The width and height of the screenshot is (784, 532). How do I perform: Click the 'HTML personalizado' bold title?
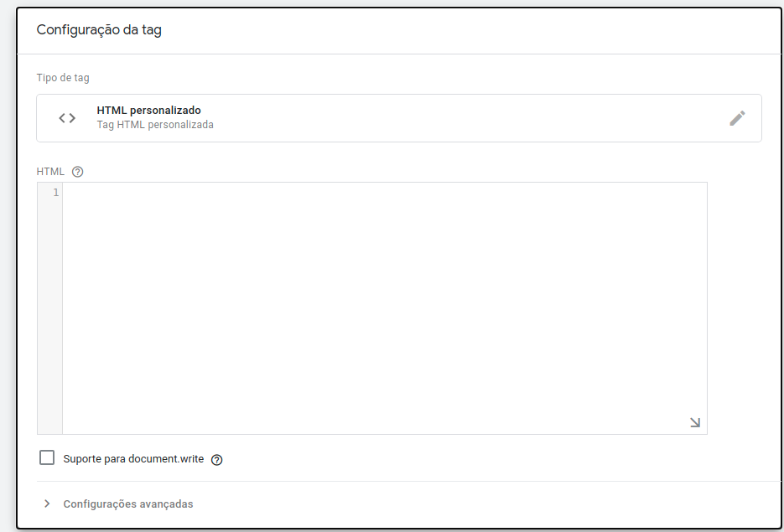tap(149, 111)
